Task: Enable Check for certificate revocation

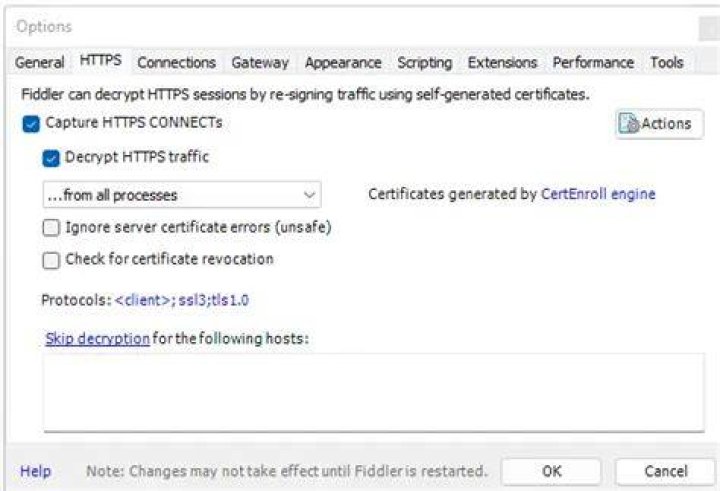Action: point(51,260)
